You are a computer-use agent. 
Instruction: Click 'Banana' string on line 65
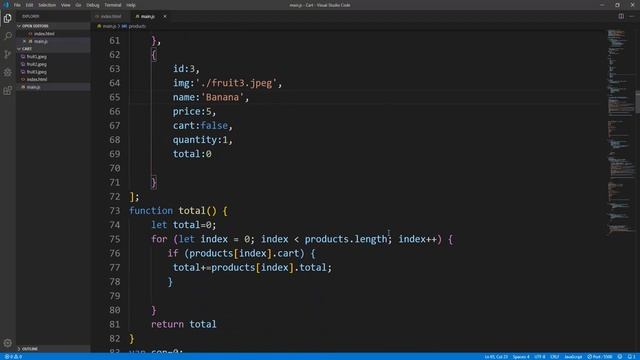(222, 97)
